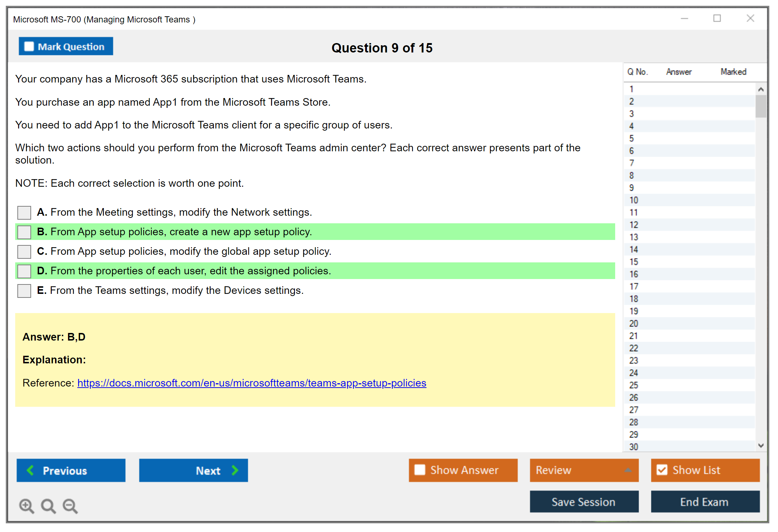
Task: Jump to question 15 in the list
Action: pyautogui.click(x=634, y=262)
